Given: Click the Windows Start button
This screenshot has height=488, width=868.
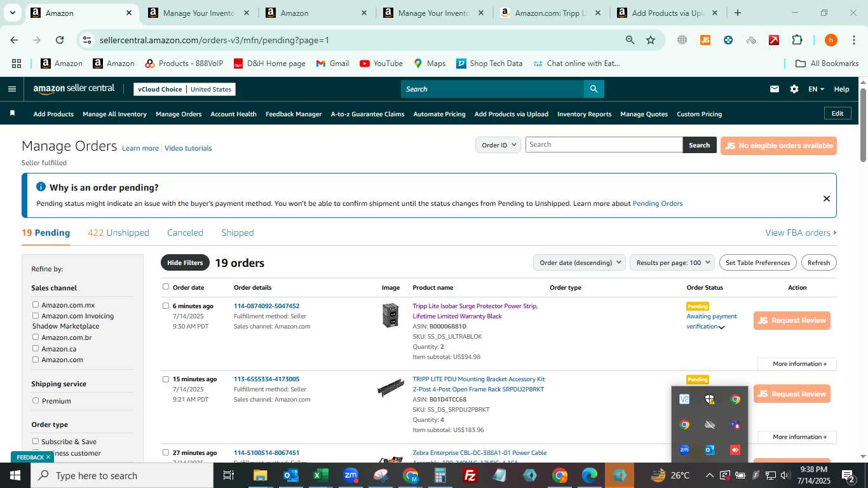Looking at the screenshot, I should point(15,475).
